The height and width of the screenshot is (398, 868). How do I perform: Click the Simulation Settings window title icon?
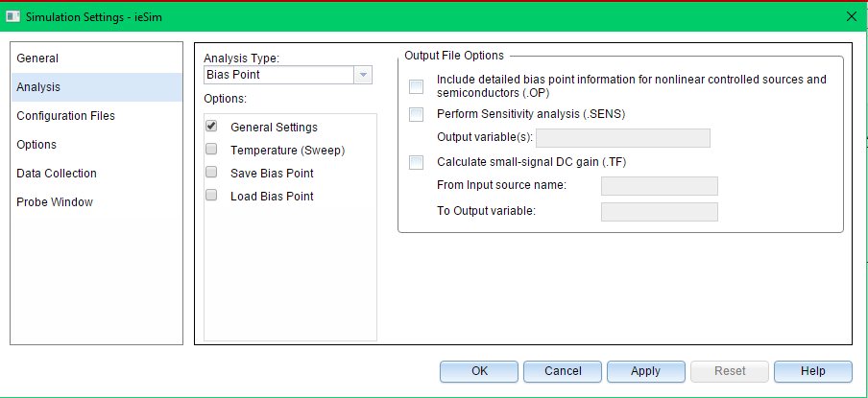[x=12, y=16]
